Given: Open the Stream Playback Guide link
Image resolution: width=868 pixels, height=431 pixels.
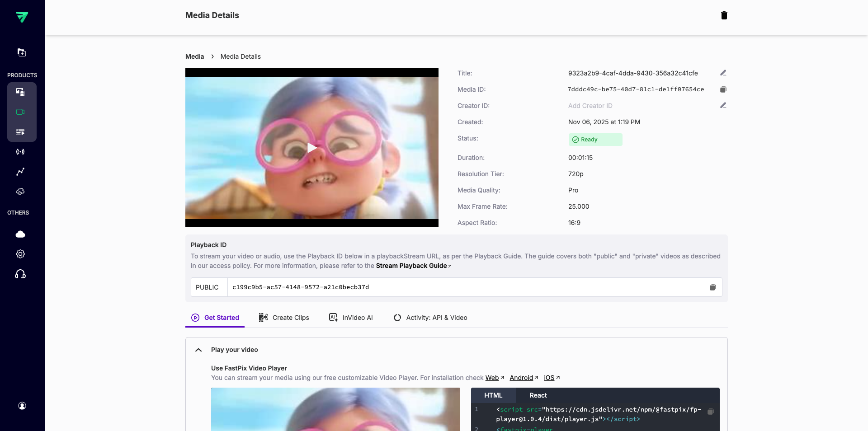Looking at the screenshot, I should pos(411,266).
